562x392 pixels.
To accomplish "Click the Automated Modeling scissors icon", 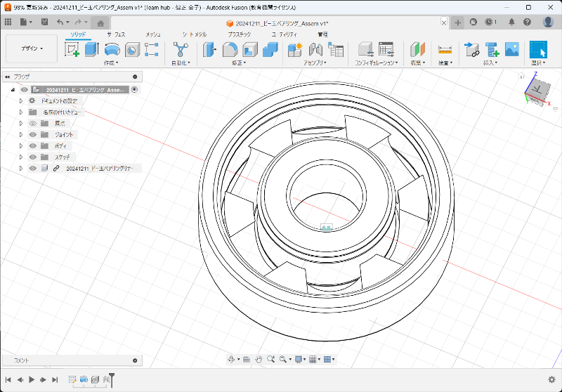I will tap(181, 49).
